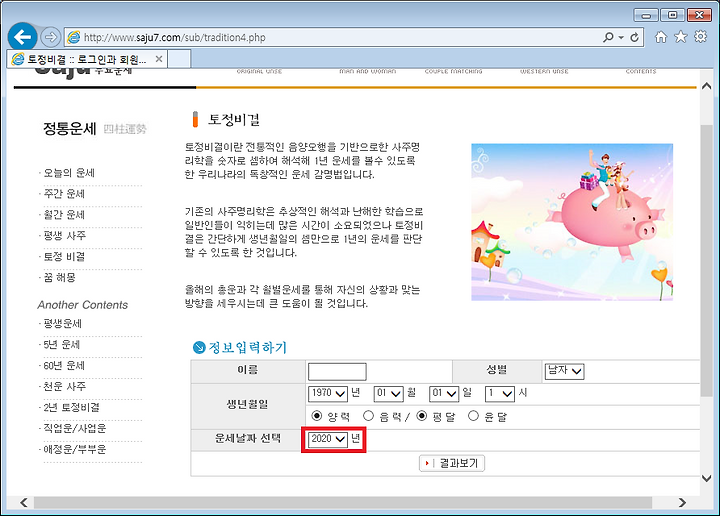Viewport: 720px width, 516px height.
Task: Select the 양력 solar calendar radio button
Action: [317, 416]
